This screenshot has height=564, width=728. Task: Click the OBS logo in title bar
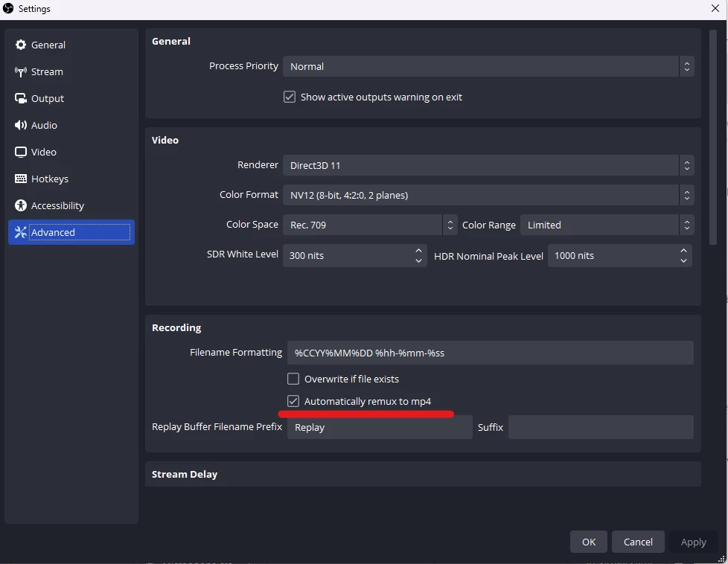[8, 8]
